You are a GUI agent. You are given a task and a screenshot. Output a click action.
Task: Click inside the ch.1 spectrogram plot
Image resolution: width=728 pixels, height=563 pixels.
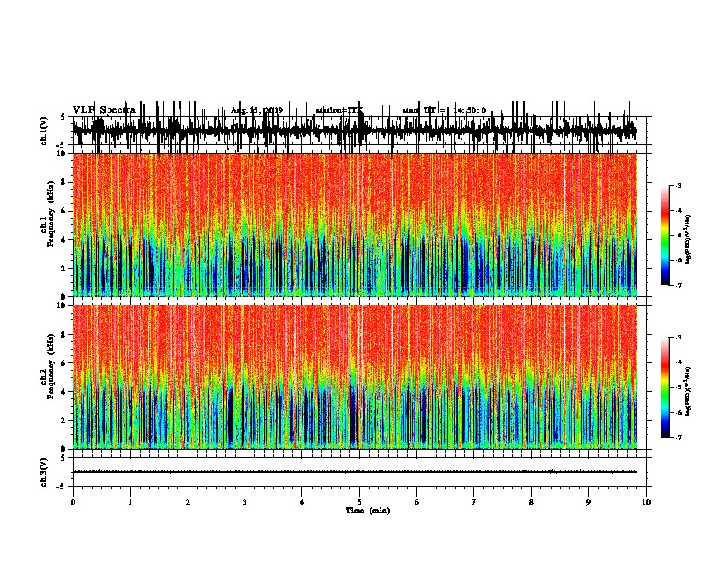(x=354, y=224)
